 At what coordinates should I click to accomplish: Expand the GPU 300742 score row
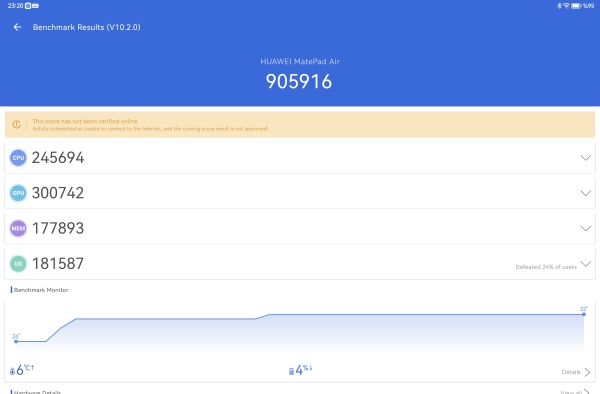coord(300,193)
